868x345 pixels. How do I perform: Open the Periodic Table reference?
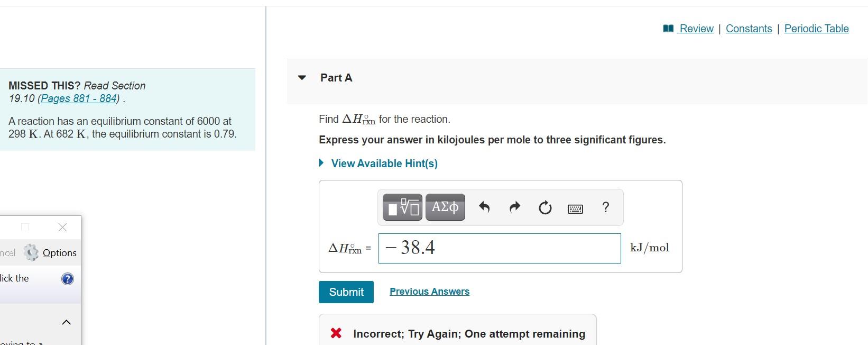[816, 29]
